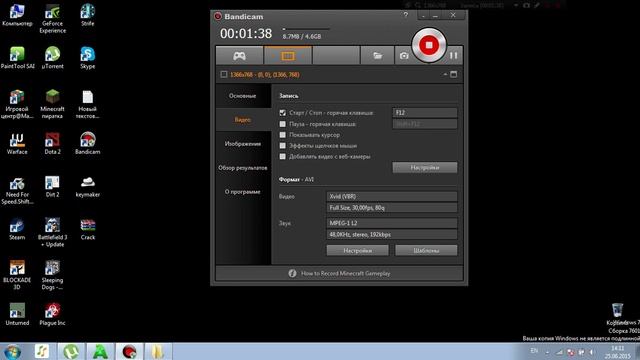Open the output folder icon in Bandicam
The height and width of the screenshot is (360, 640).
pyautogui.click(x=377, y=56)
